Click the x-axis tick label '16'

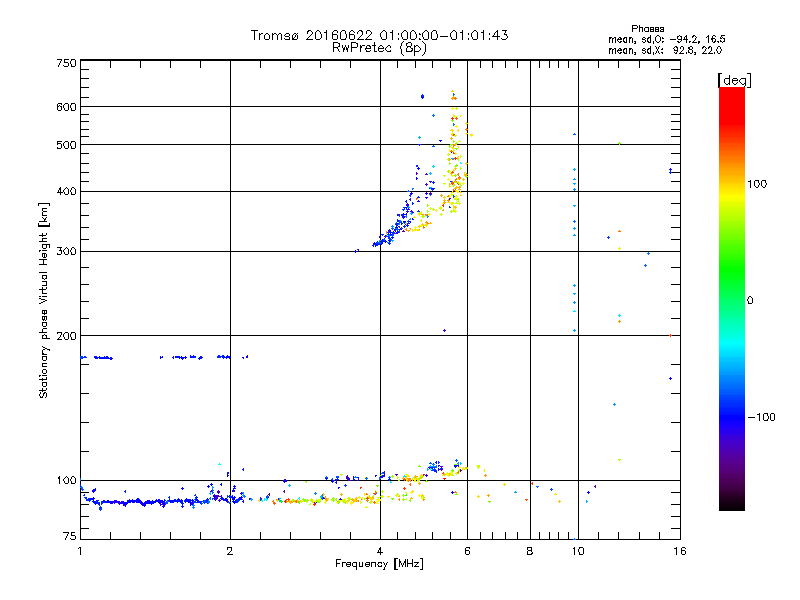[680, 551]
